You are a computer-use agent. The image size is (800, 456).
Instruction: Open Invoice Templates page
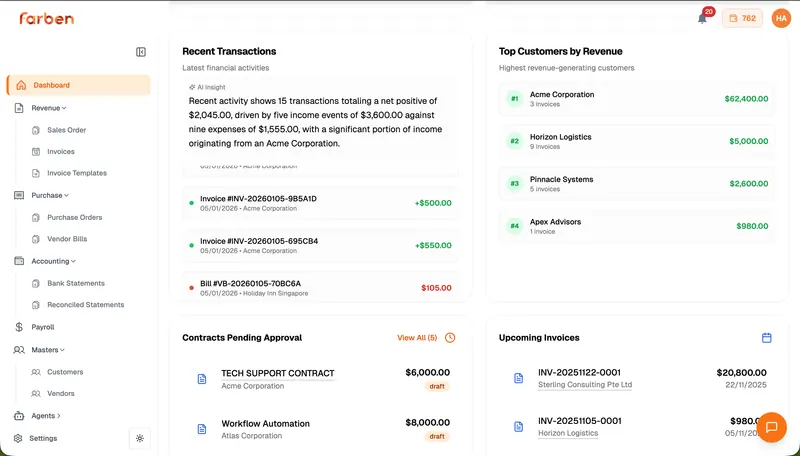pyautogui.click(x=77, y=173)
